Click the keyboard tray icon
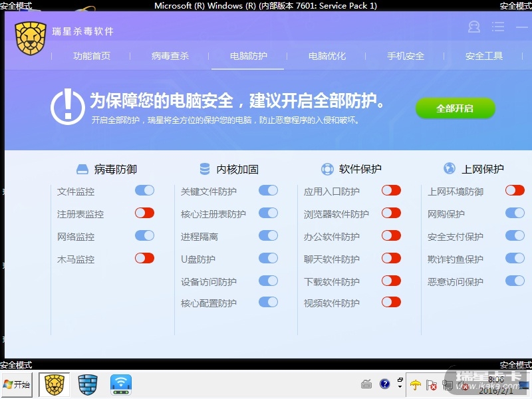532x399 pixels. [x=366, y=384]
